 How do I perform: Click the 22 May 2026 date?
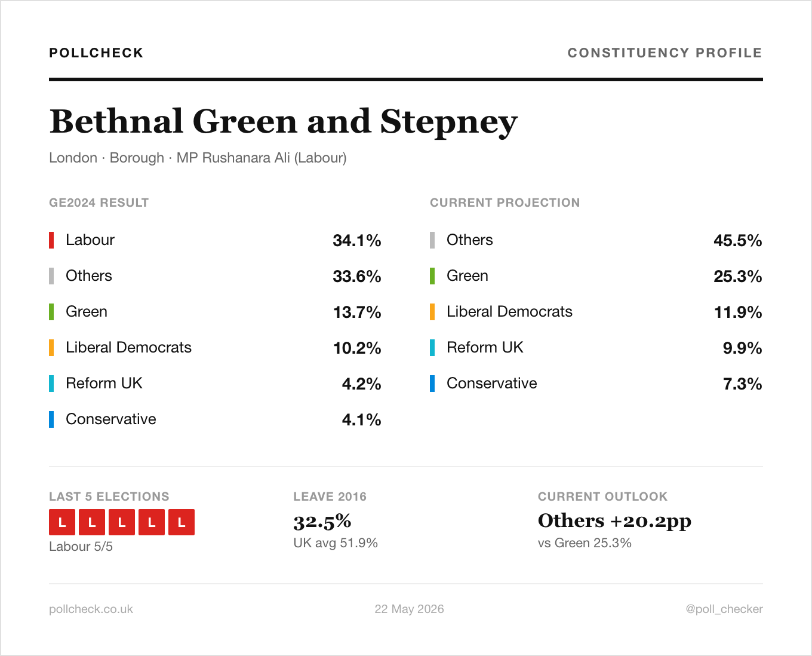coord(409,609)
